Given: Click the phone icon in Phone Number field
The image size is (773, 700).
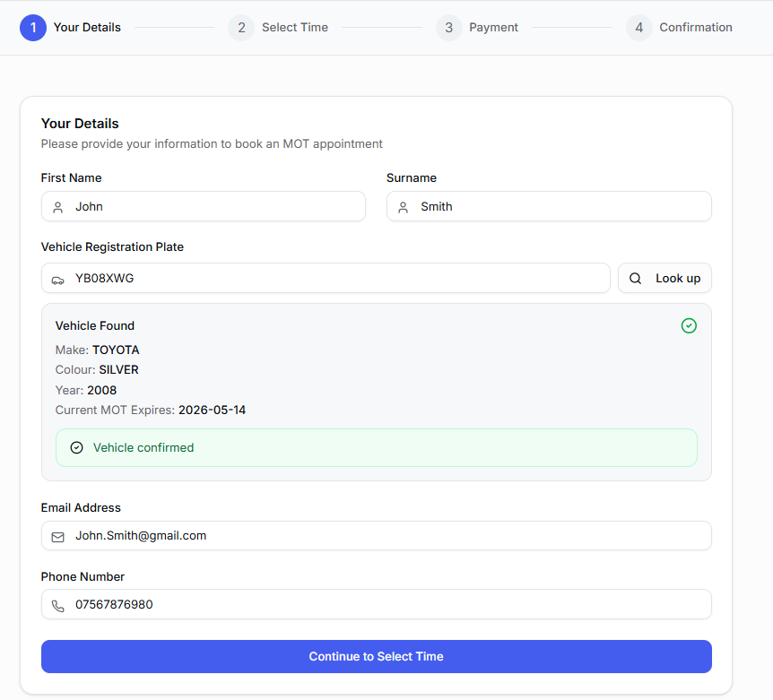Looking at the screenshot, I should point(57,604).
